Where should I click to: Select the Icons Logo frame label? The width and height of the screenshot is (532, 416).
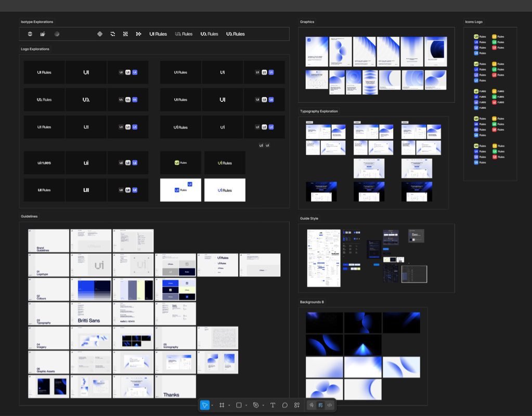pos(474,22)
